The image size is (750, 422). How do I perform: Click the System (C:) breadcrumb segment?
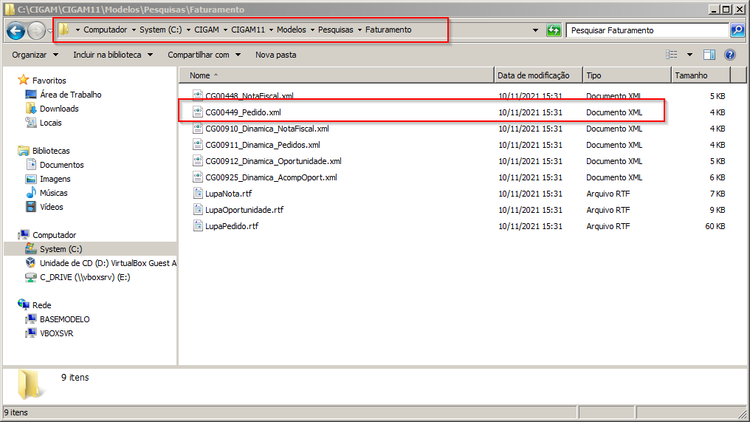point(160,30)
